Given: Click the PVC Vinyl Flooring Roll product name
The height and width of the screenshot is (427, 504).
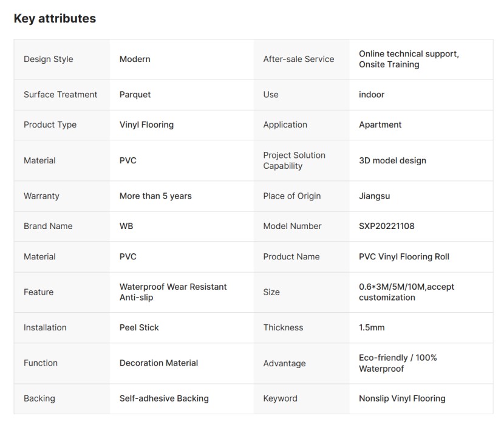Looking at the screenshot, I should [404, 256].
